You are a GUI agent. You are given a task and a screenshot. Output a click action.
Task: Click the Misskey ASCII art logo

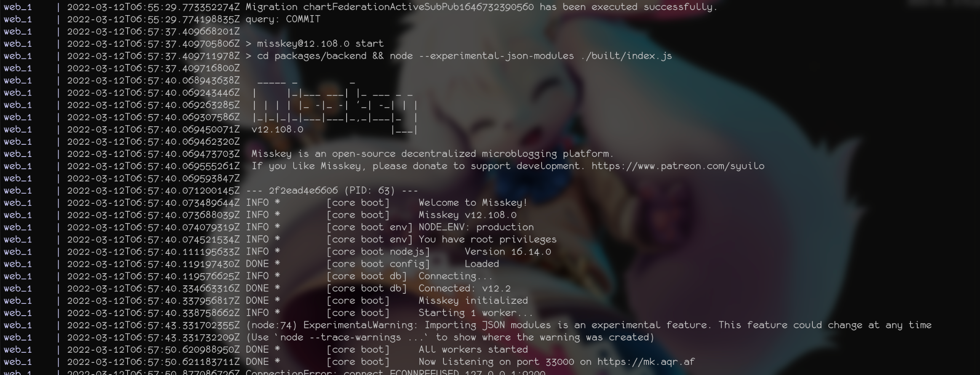[335, 105]
